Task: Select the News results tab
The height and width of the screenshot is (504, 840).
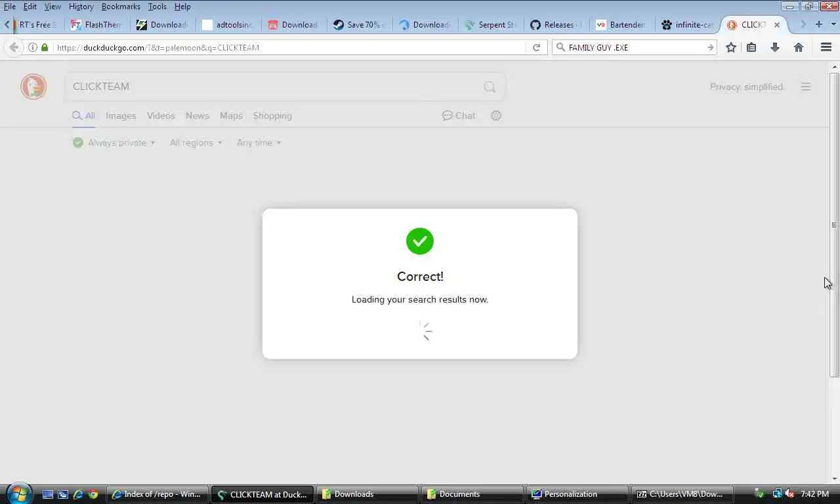Action: [197, 115]
